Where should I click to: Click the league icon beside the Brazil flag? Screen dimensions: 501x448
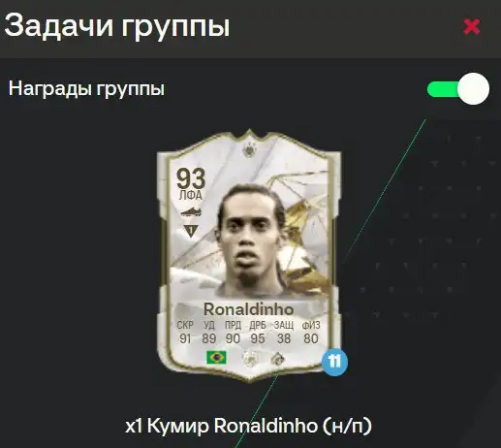pyautogui.click(x=250, y=359)
